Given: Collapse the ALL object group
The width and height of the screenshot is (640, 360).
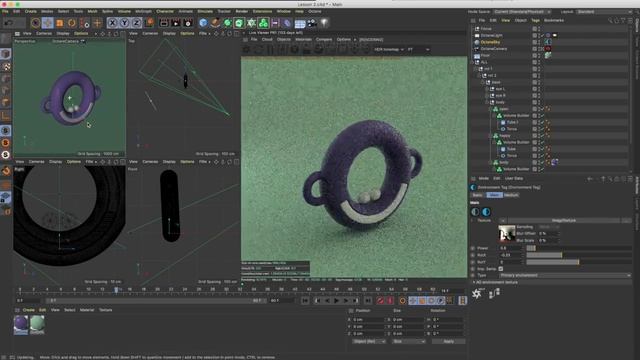Looking at the screenshot, I should (473, 62).
